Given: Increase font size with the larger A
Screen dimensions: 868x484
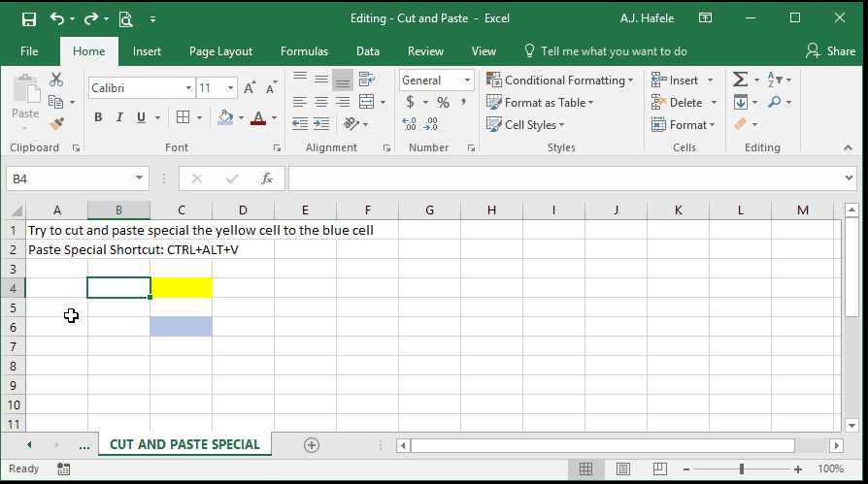Looking at the screenshot, I should (x=250, y=88).
